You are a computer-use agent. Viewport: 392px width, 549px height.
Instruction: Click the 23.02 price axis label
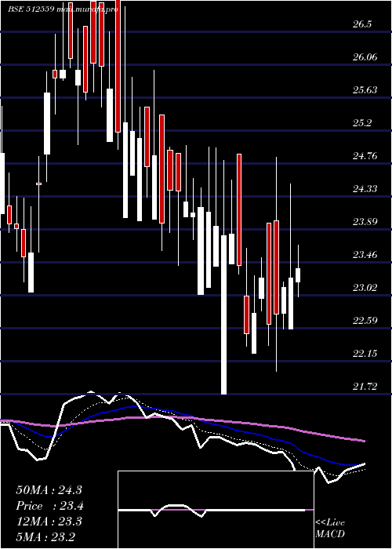click(365, 288)
